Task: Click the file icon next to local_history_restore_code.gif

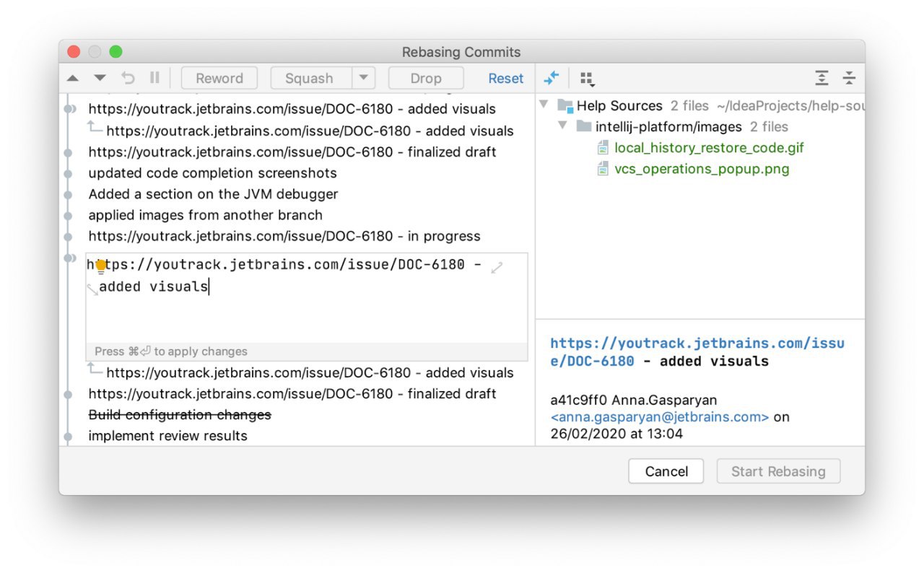Action: pyautogui.click(x=603, y=148)
